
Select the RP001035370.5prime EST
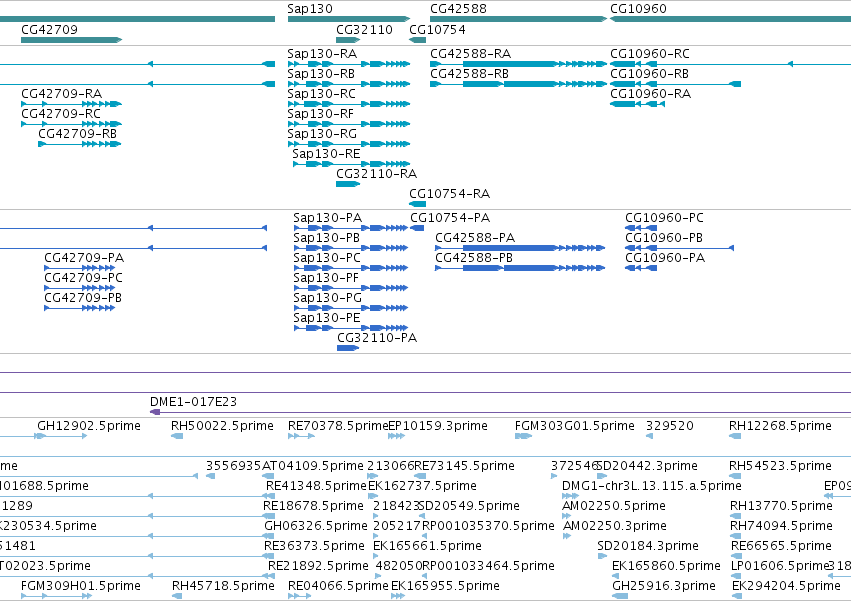pyautogui.click(x=424, y=536)
